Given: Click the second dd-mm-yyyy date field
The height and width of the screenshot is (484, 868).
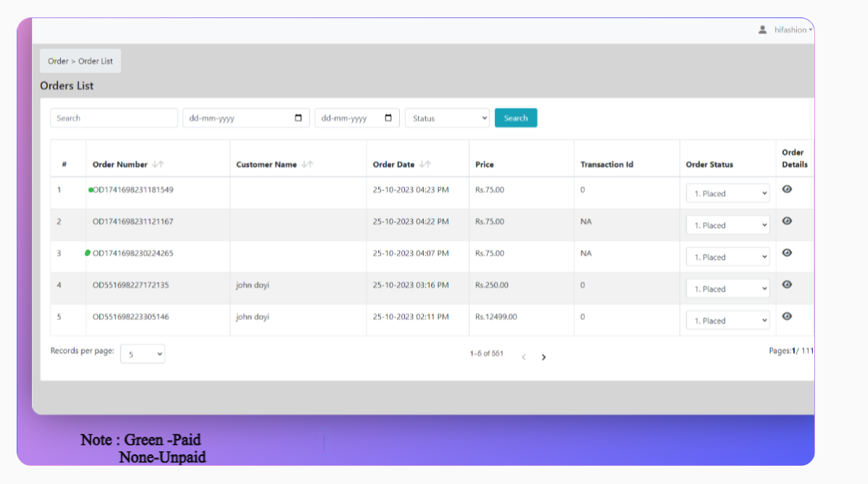Looking at the screenshot, I should click(357, 118).
